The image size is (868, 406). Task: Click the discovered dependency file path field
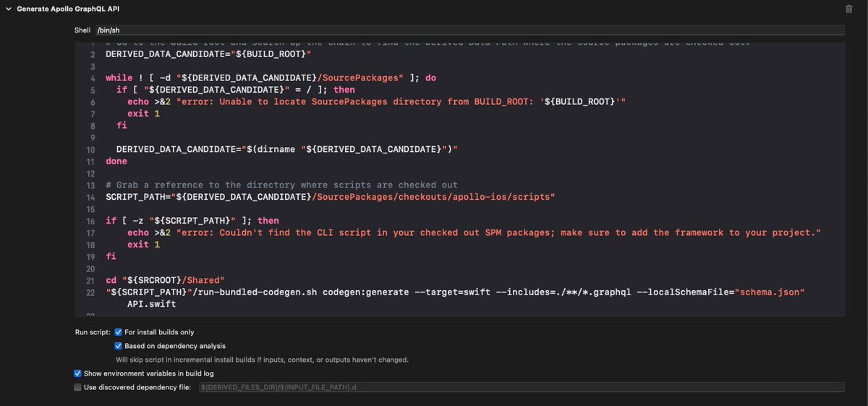coord(521,387)
